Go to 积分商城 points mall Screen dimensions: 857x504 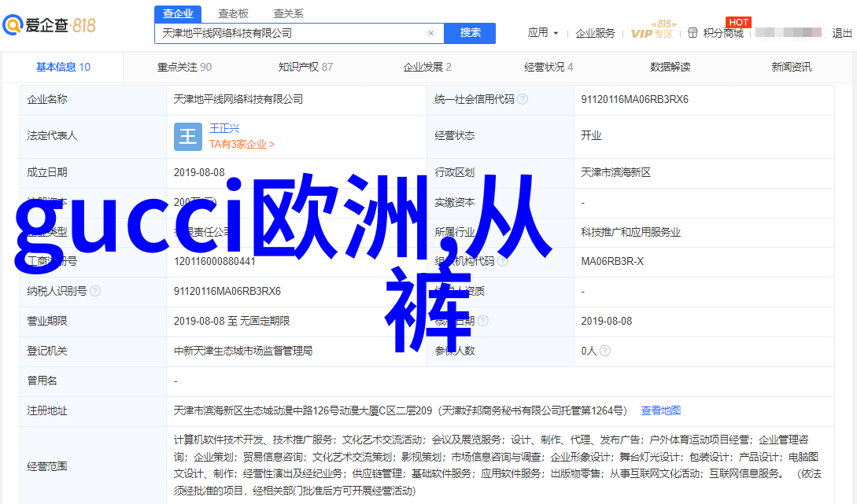724,33
